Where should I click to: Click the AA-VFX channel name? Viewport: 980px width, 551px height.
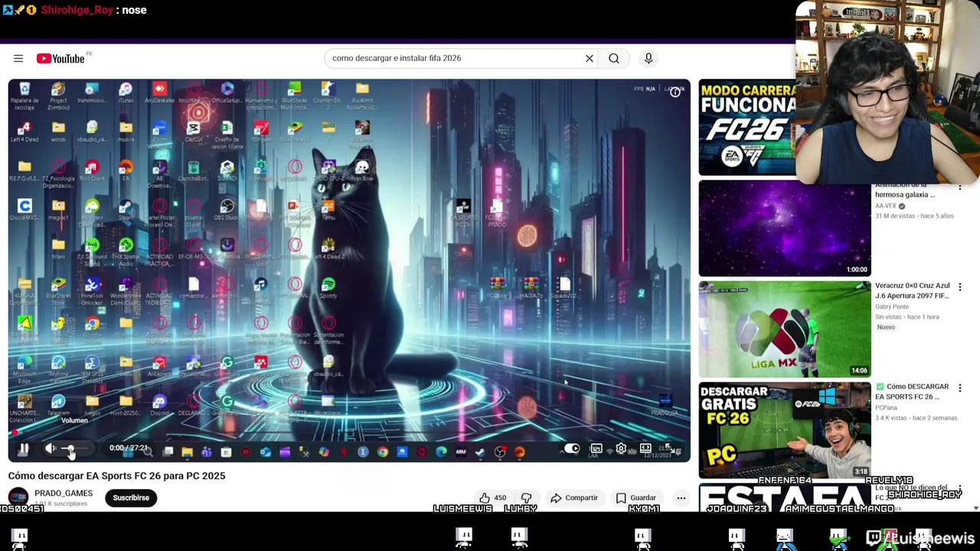tap(886, 206)
